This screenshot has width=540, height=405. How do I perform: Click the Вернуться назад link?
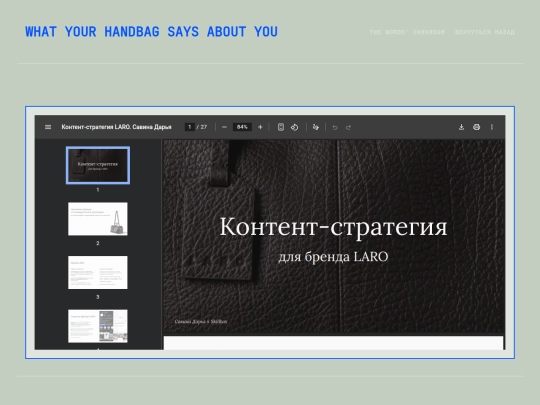point(485,32)
